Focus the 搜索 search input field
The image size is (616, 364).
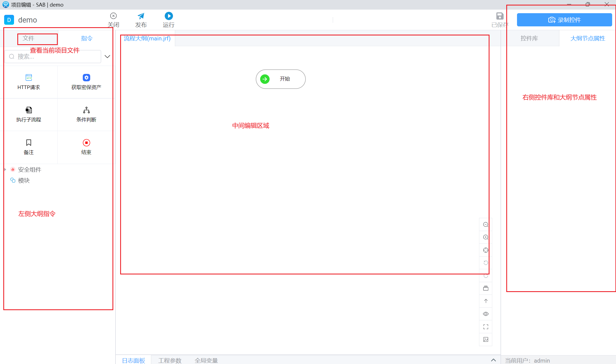(x=53, y=57)
